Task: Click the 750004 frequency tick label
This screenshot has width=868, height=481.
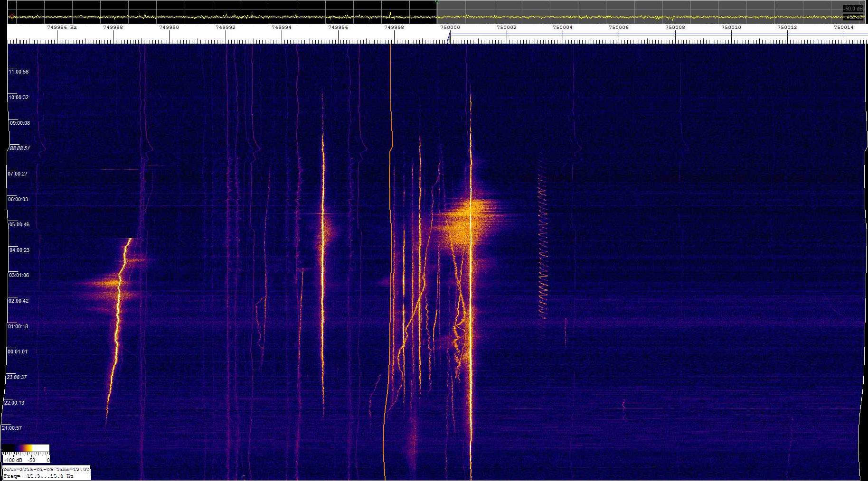Action: [563, 28]
